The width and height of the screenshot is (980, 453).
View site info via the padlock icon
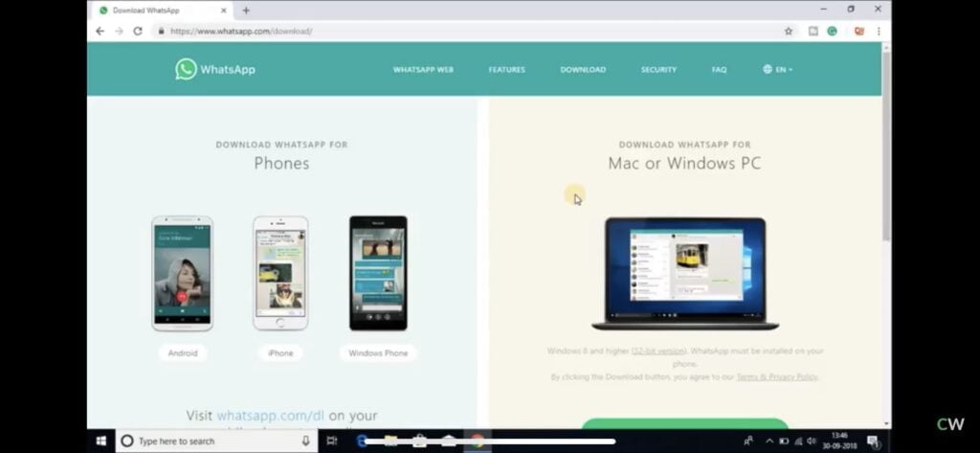pos(161,31)
